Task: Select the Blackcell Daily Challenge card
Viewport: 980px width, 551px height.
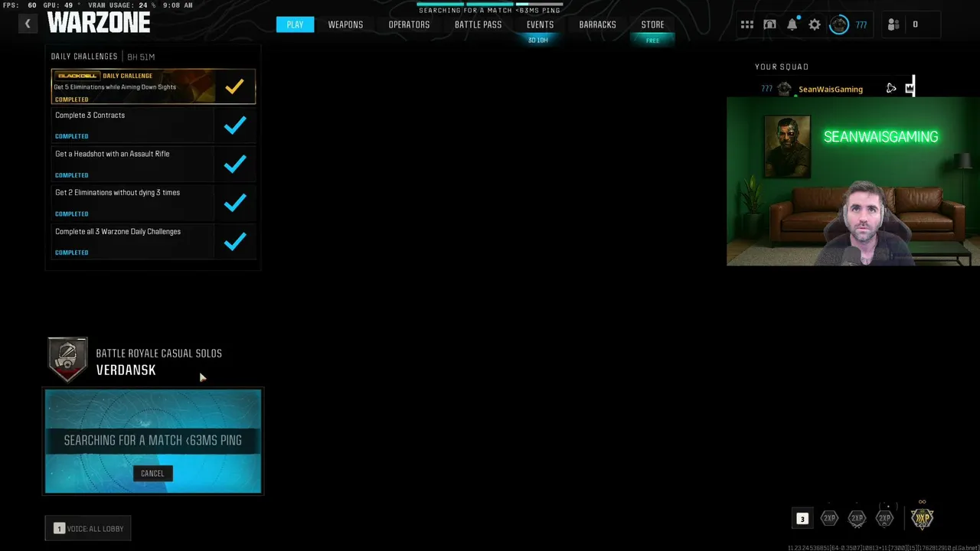Action: [153, 86]
